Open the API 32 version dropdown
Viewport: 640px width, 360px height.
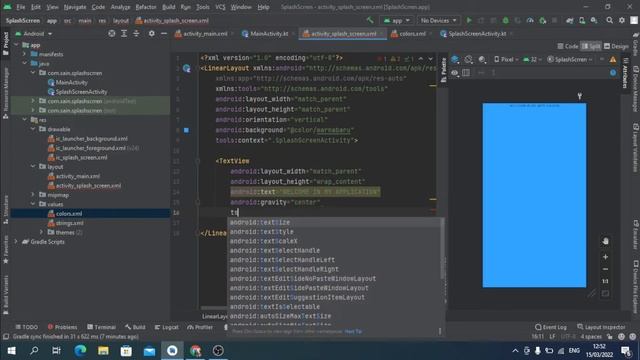(532, 60)
